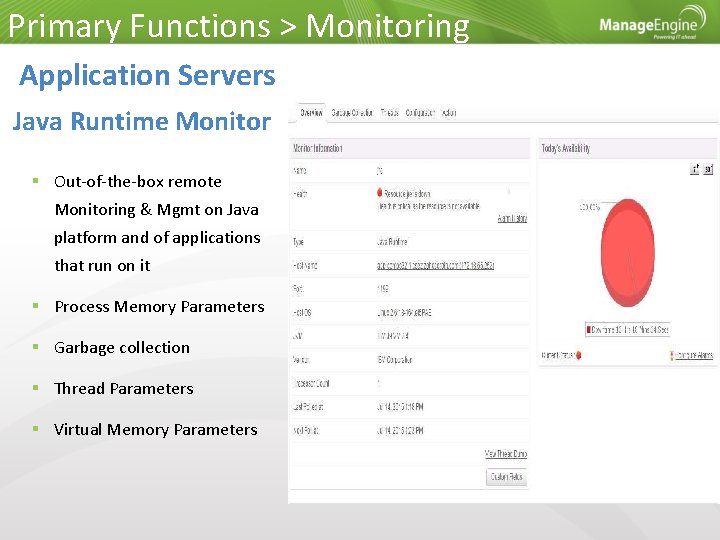Click the Next Poll at timestamp
Screen dimensions: 720x540
click(400, 430)
